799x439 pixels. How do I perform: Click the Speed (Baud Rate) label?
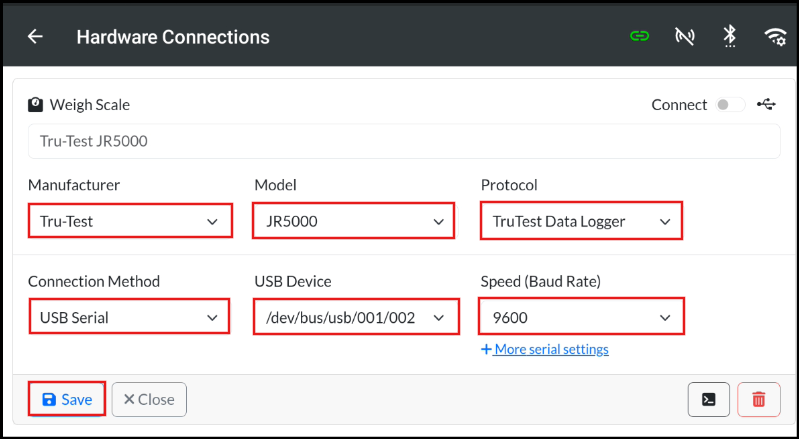point(541,281)
